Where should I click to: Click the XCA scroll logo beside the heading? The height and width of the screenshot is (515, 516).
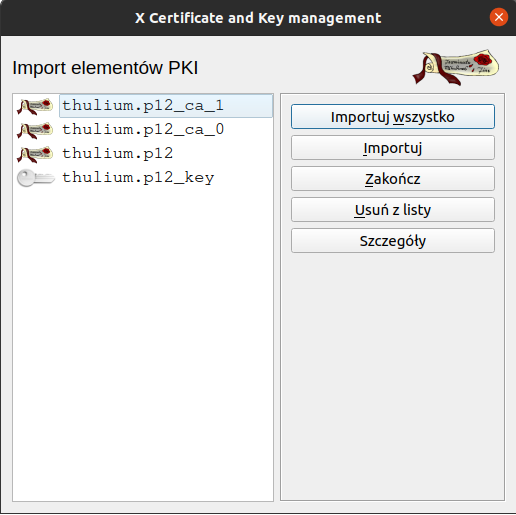point(456,67)
